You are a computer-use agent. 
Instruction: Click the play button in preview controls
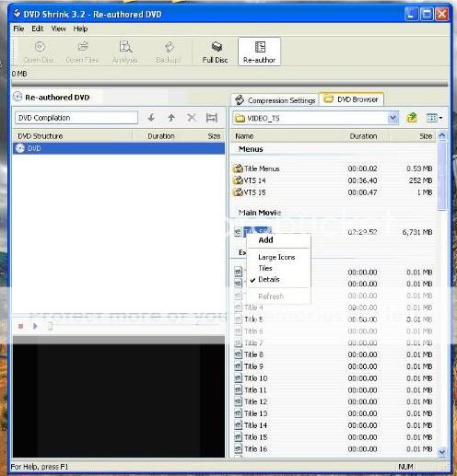coord(35,326)
